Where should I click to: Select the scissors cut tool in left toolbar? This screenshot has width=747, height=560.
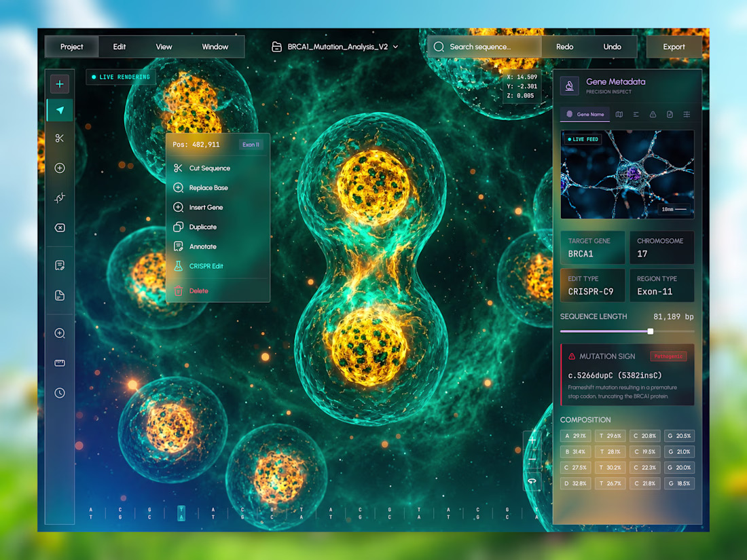(x=60, y=138)
